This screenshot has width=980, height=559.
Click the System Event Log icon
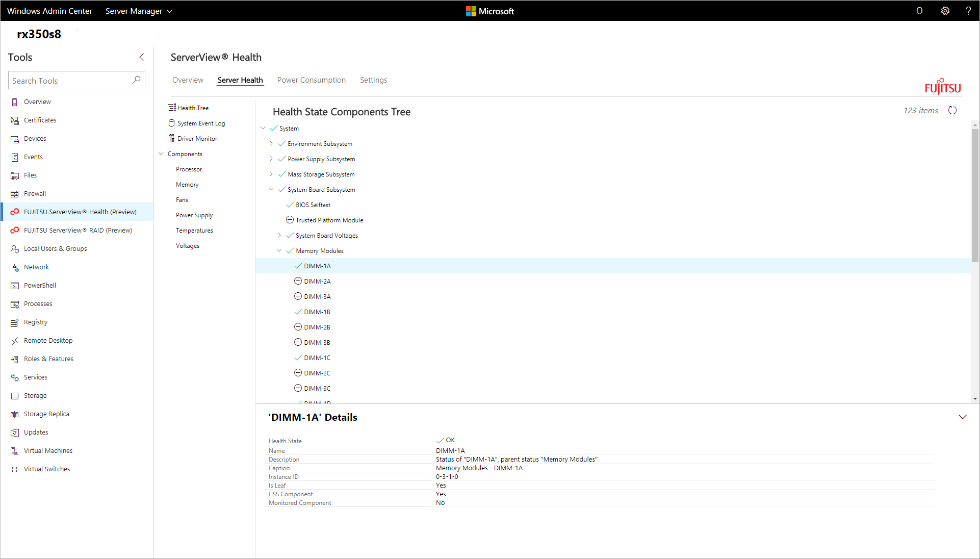coord(171,122)
